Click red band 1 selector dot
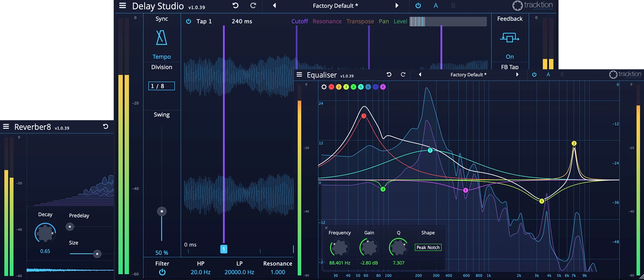The width and height of the screenshot is (644, 280). tap(331, 87)
